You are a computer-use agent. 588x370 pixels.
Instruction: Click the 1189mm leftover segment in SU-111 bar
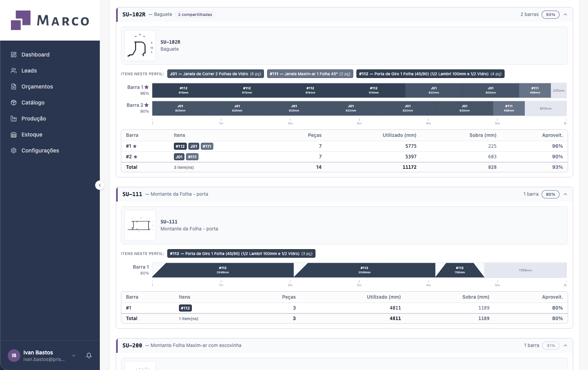click(x=525, y=270)
